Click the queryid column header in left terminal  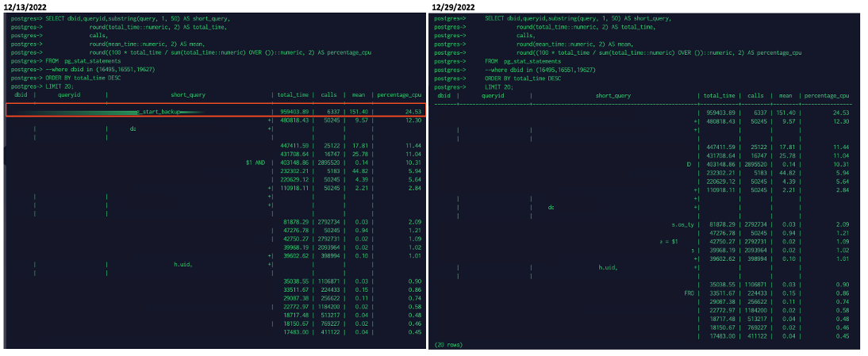[69, 94]
